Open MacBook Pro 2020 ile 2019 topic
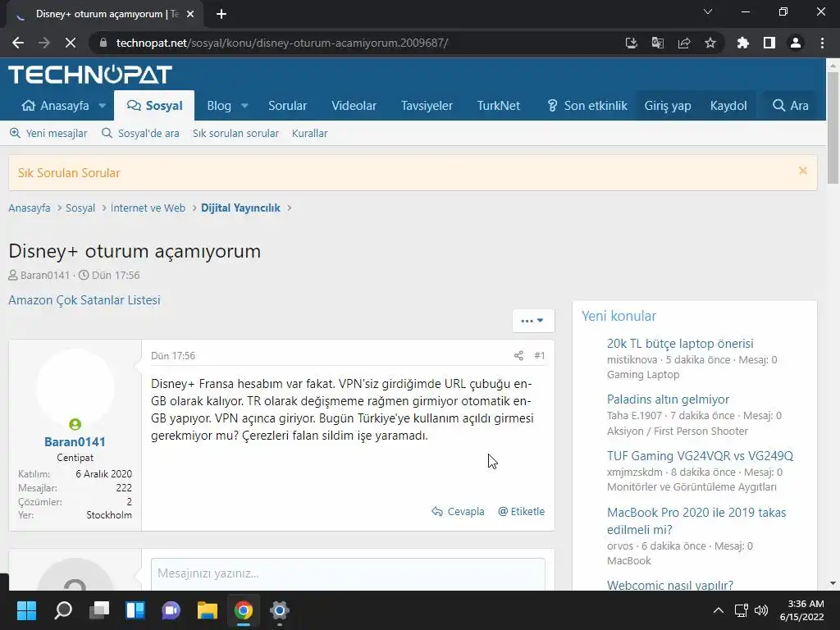Image resolution: width=840 pixels, height=630 pixels. pos(696,521)
